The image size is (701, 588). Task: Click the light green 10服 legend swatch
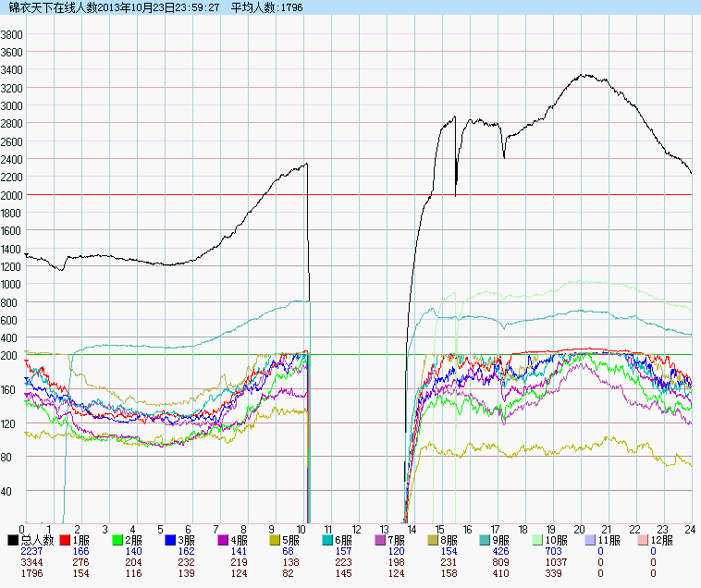tap(540, 540)
